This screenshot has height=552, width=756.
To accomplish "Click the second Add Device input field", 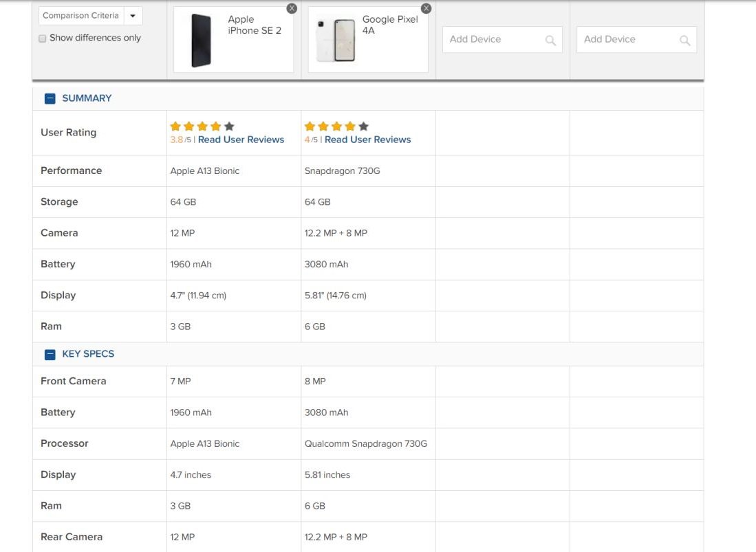I will coord(626,40).
